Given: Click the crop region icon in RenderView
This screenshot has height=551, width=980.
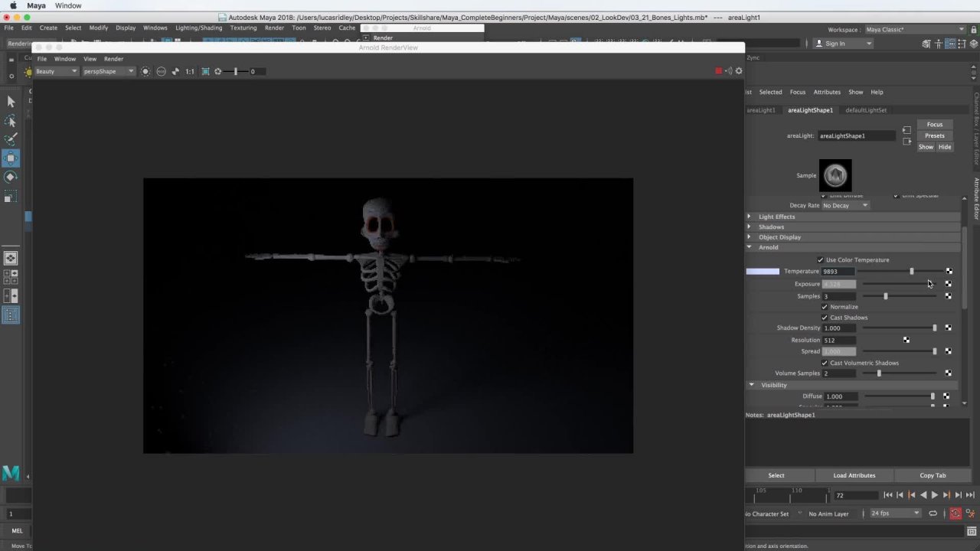Looking at the screenshot, I should pos(205,71).
